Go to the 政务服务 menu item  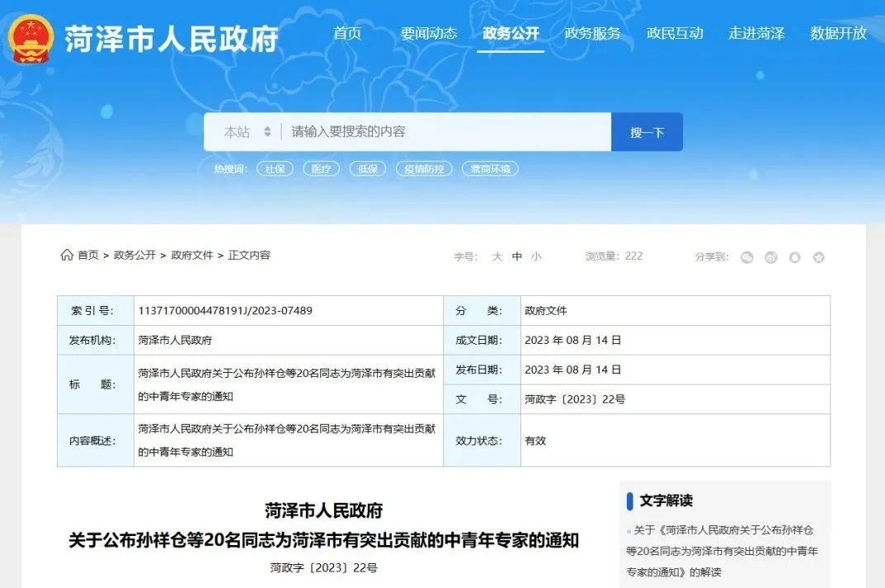pos(592,34)
